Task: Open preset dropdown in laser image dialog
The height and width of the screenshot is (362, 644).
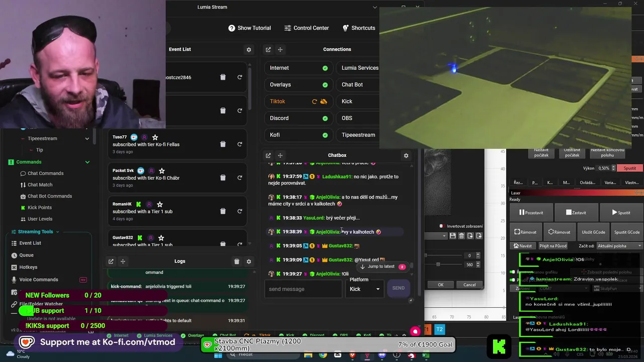Action: [436, 236]
